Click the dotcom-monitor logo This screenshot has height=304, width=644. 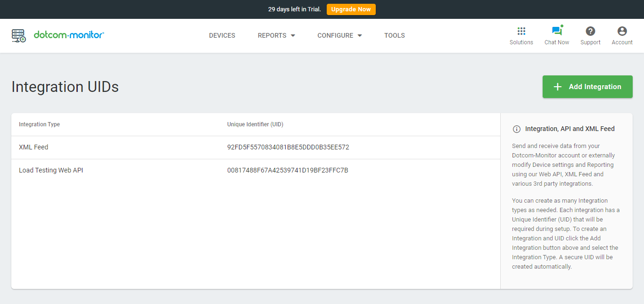(69, 35)
